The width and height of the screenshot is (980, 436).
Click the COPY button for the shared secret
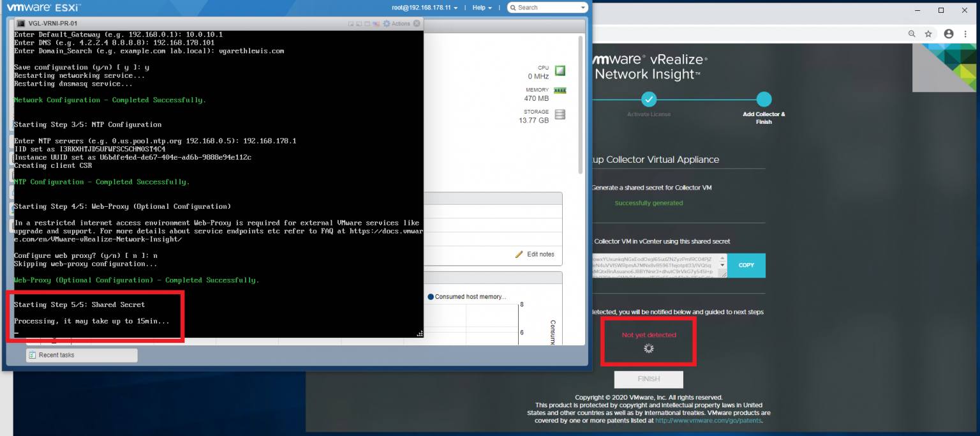[x=746, y=266]
